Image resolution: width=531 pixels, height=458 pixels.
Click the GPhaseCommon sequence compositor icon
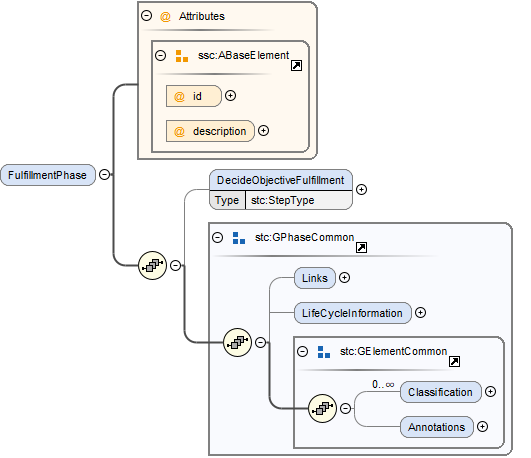237,342
